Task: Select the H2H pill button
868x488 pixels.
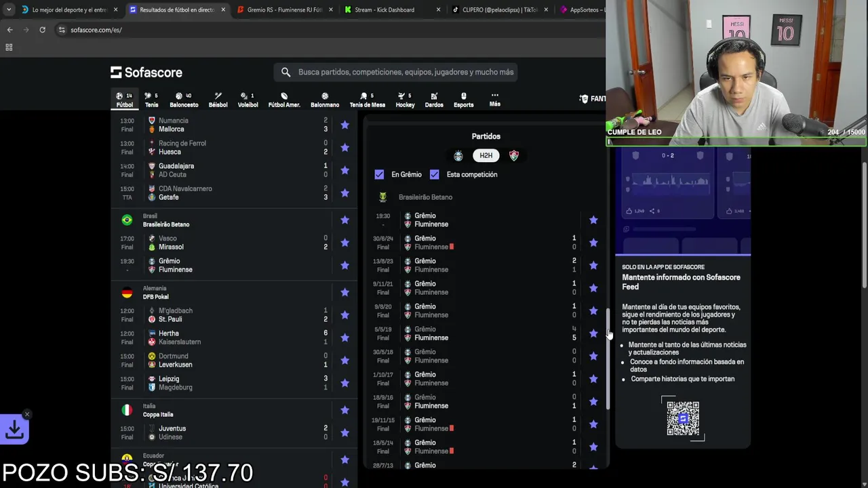Action: (486, 155)
